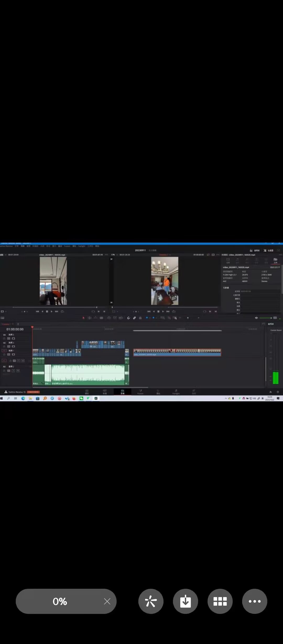
Task: Open the thumbnail grid view button
Action: (x=220, y=601)
